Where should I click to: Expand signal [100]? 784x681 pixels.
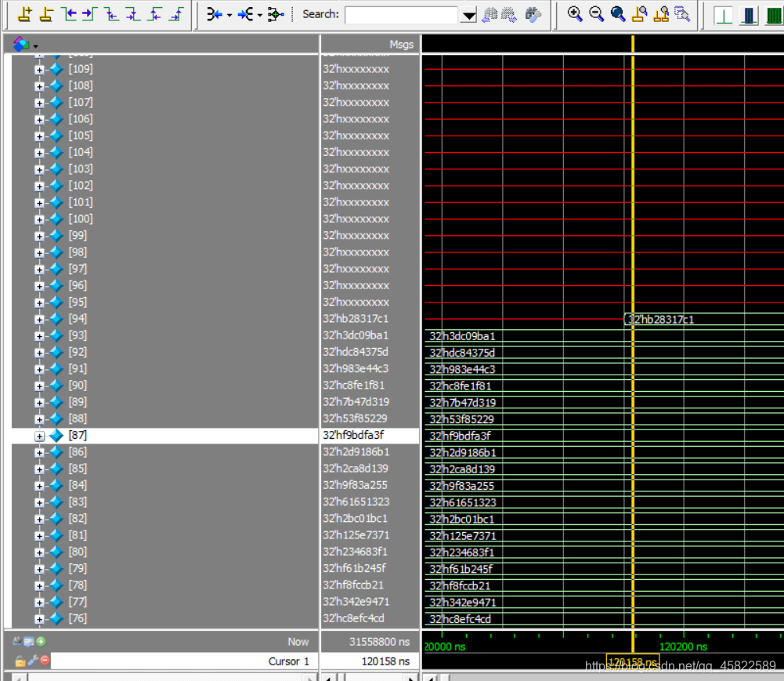(x=39, y=219)
